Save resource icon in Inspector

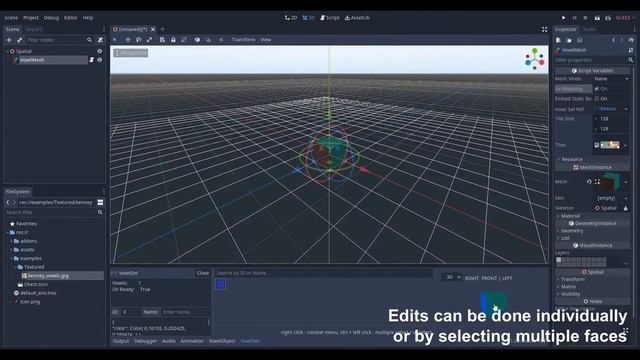point(580,40)
